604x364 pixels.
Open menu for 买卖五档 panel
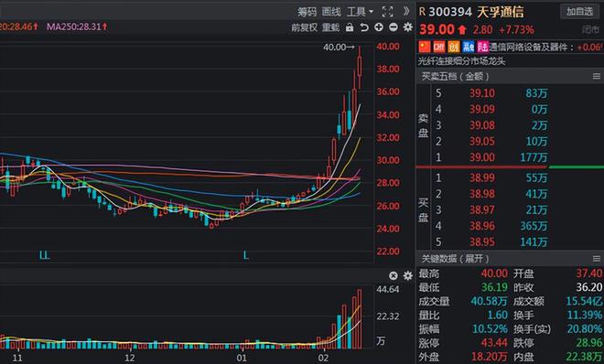pyautogui.click(x=597, y=77)
